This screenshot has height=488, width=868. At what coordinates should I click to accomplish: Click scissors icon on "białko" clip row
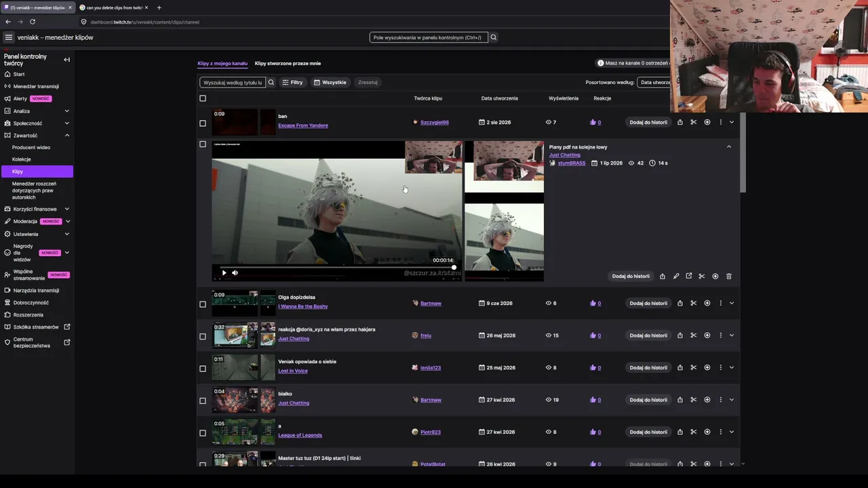point(694,400)
